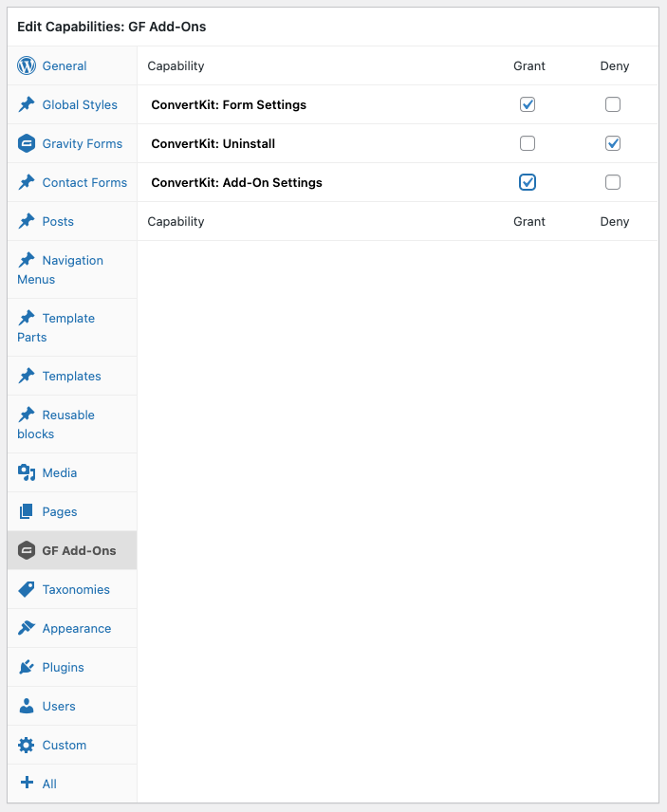Image resolution: width=667 pixels, height=812 pixels.
Task: Select the Navigation Menus tab
Action: [x=72, y=269]
